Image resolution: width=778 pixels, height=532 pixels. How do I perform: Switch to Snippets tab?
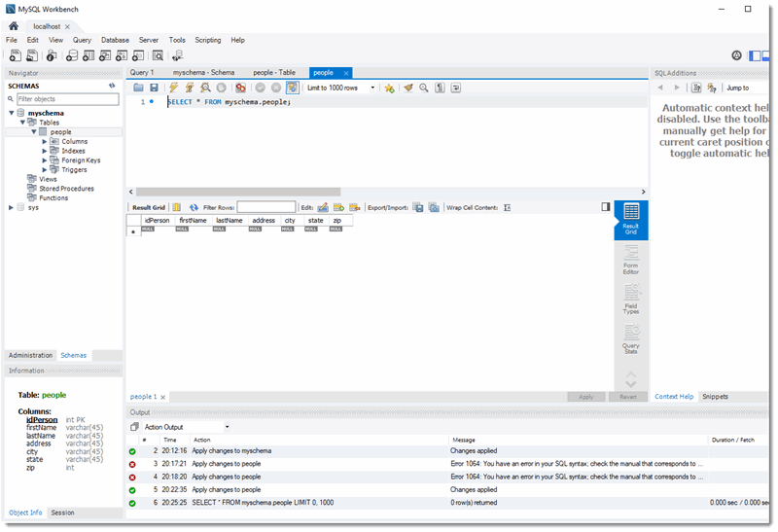coord(715,397)
